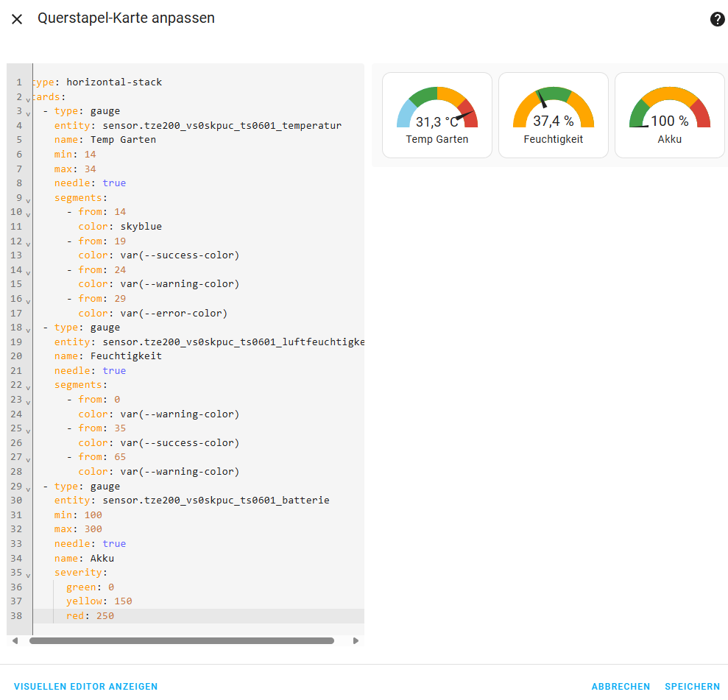This screenshot has height=700, width=728.
Task: Click 'var(--success-color)' on line 26
Action: point(180,443)
